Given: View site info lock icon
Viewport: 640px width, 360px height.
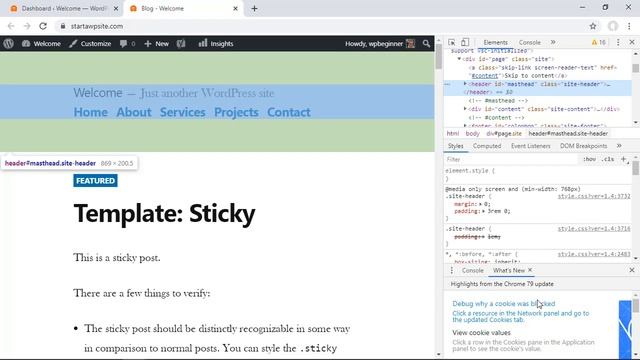Looking at the screenshot, I should tap(62, 26).
